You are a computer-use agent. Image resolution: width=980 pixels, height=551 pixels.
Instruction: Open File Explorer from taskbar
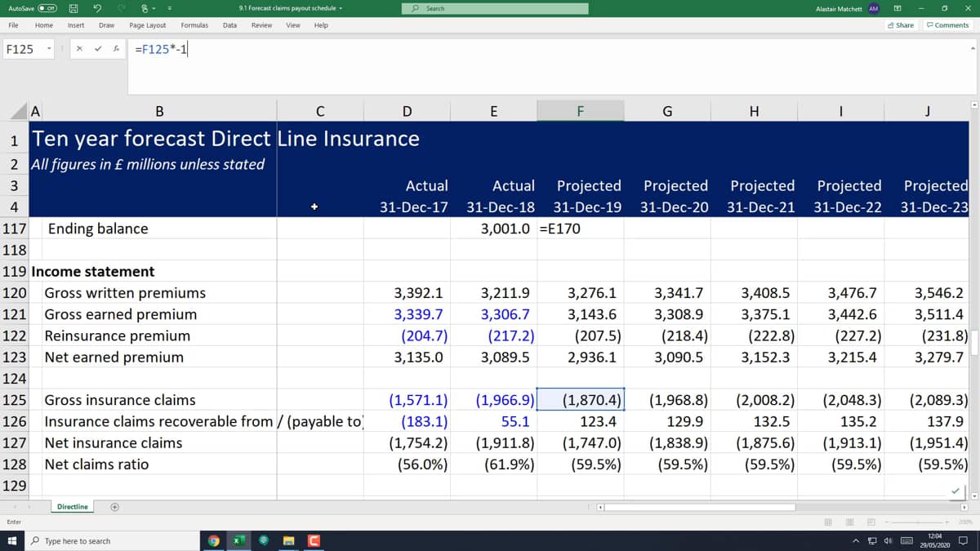(288, 541)
